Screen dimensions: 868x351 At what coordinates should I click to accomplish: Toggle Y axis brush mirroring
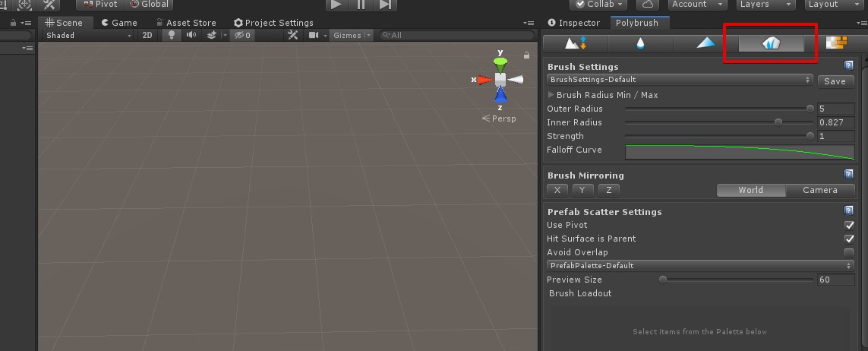[582, 190]
